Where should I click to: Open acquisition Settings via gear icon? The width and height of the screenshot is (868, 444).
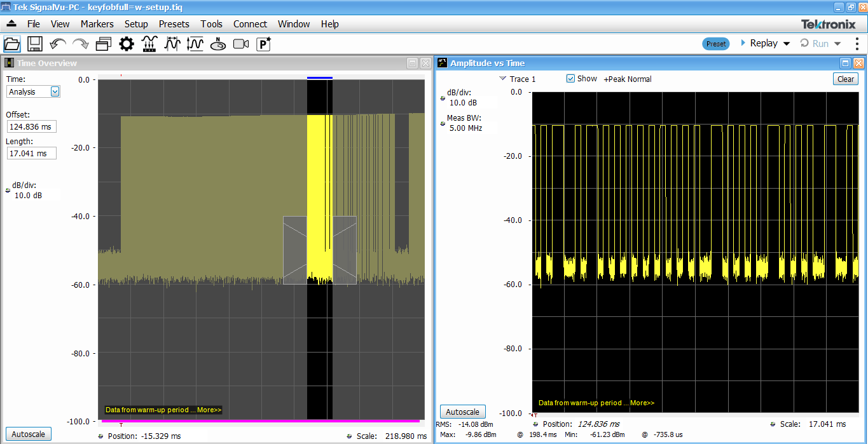pos(126,43)
